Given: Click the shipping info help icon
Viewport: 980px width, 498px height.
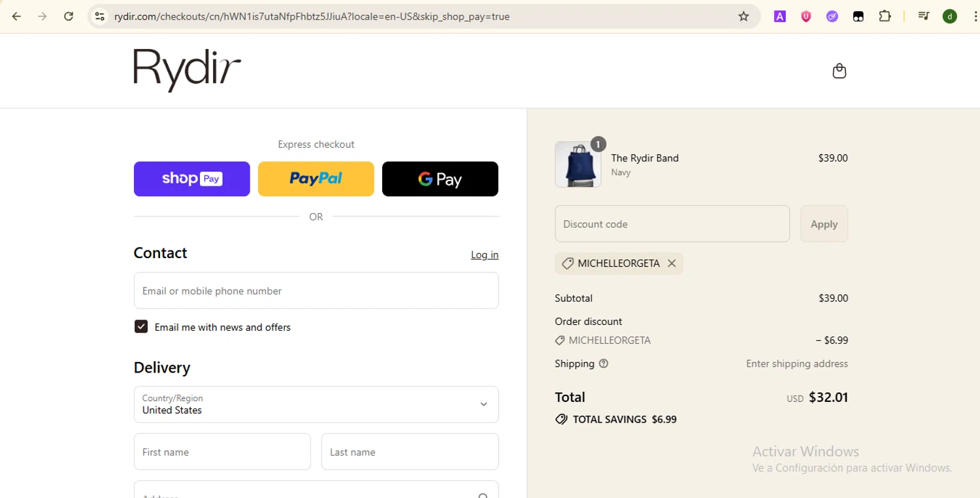Looking at the screenshot, I should point(604,363).
